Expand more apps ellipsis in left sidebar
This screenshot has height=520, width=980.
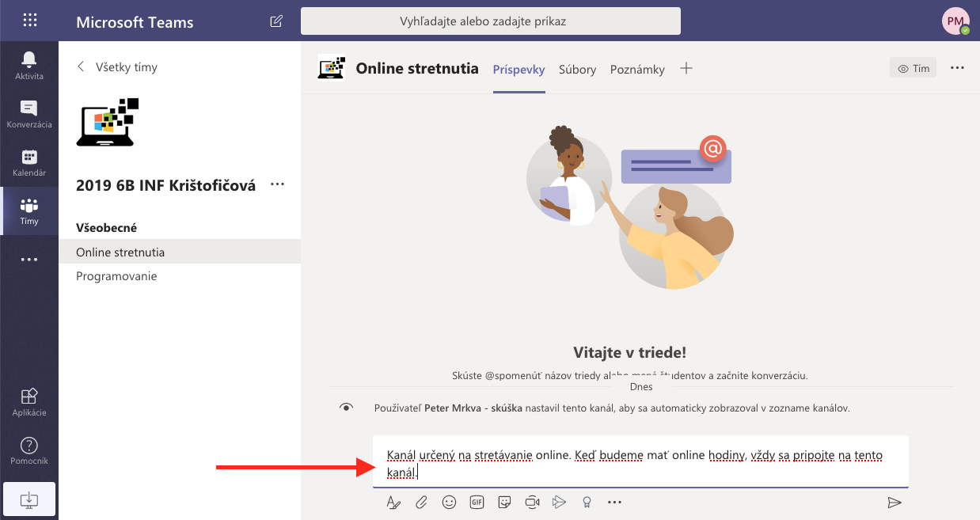[x=29, y=260]
